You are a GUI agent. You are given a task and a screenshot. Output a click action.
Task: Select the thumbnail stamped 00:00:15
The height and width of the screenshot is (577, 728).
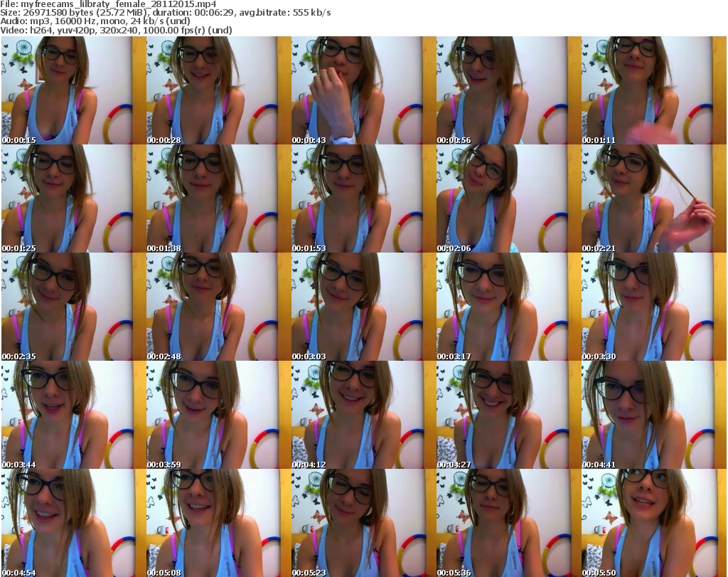click(x=73, y=90)
